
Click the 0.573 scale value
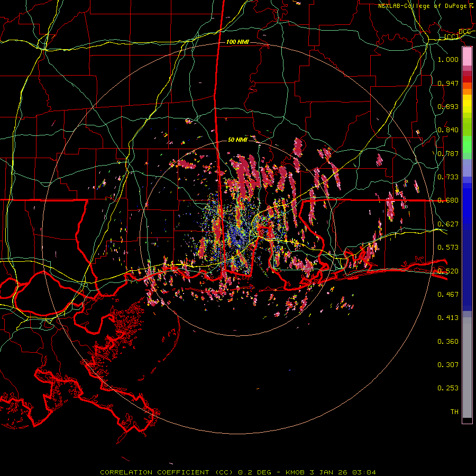[x=448, y=248]
